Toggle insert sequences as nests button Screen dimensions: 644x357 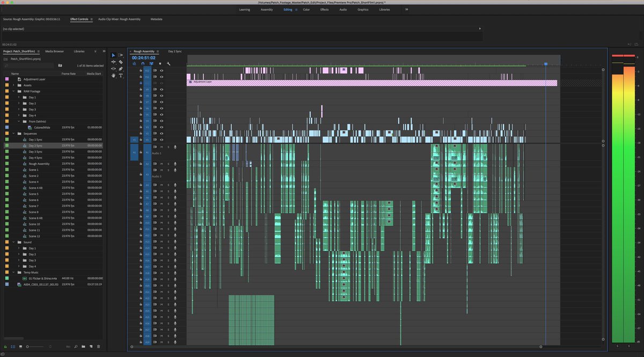click(134, 64)
